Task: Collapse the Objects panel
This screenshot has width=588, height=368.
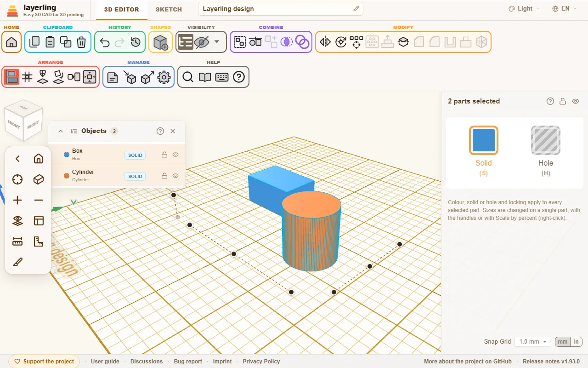Action: click(x=61, y=131)
